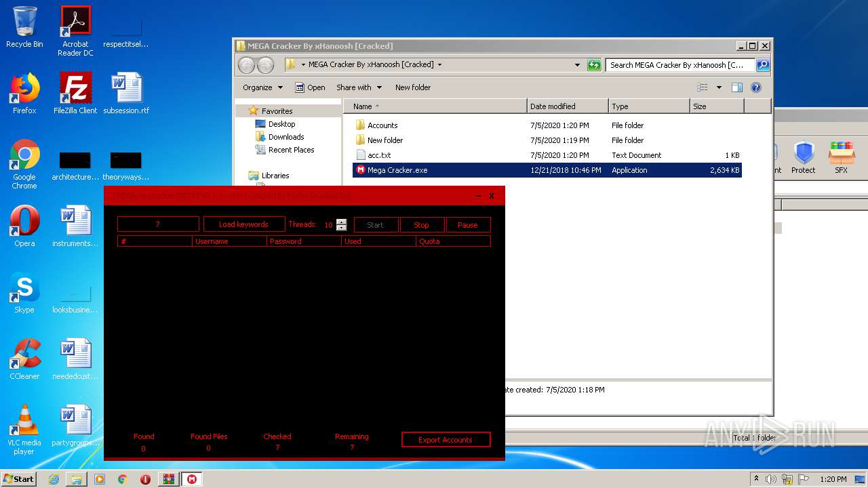
Task: Open the Share with menu
Action: tap(359, 87)
